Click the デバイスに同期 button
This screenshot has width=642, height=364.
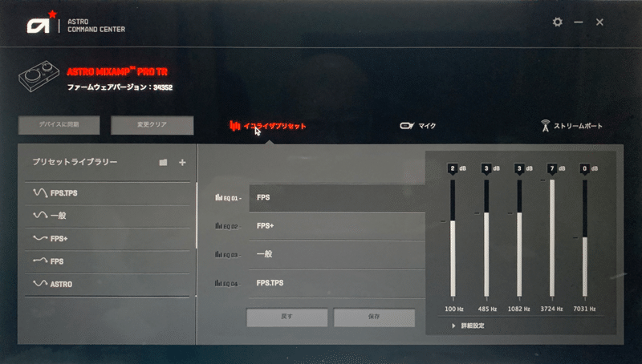pos(59,125)
